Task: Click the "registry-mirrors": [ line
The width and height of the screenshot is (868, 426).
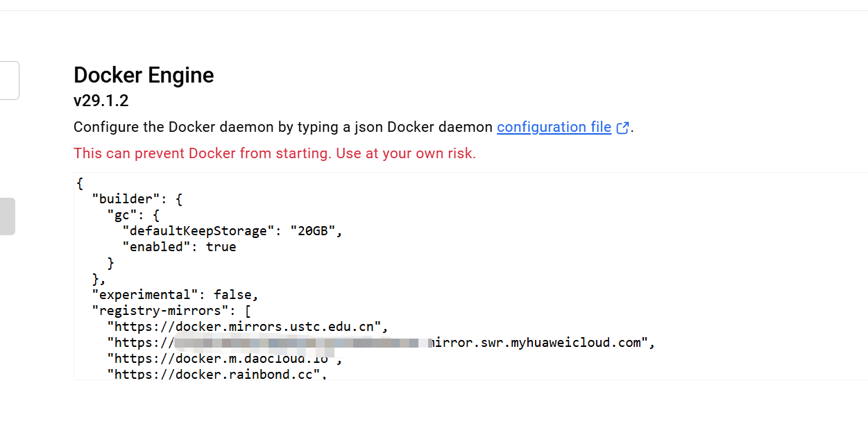Action: click(x=171, y=311)
